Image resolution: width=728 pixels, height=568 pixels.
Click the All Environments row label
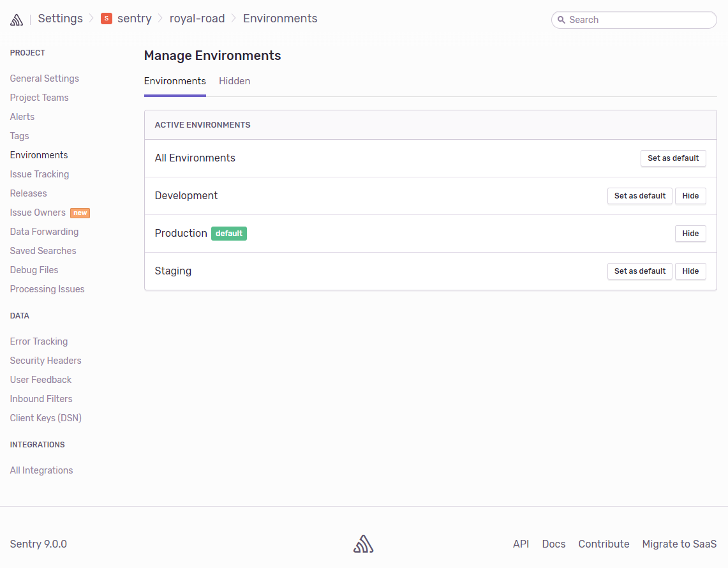click(x=195, y=158)
